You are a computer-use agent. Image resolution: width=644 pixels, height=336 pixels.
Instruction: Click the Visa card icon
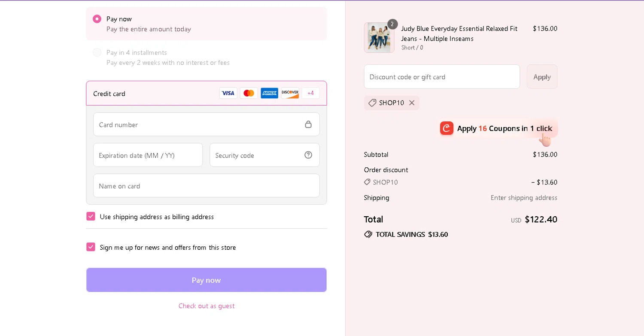(x=228, y=93)
